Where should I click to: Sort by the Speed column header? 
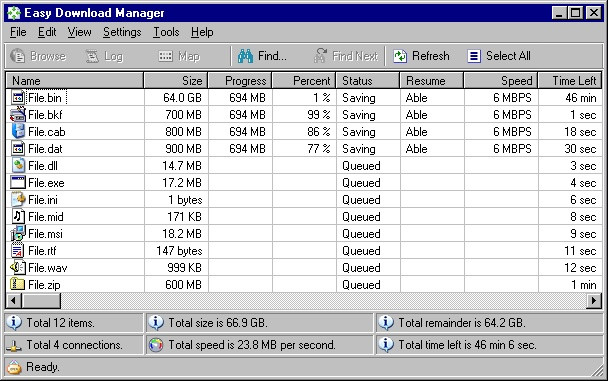(501, 81)
